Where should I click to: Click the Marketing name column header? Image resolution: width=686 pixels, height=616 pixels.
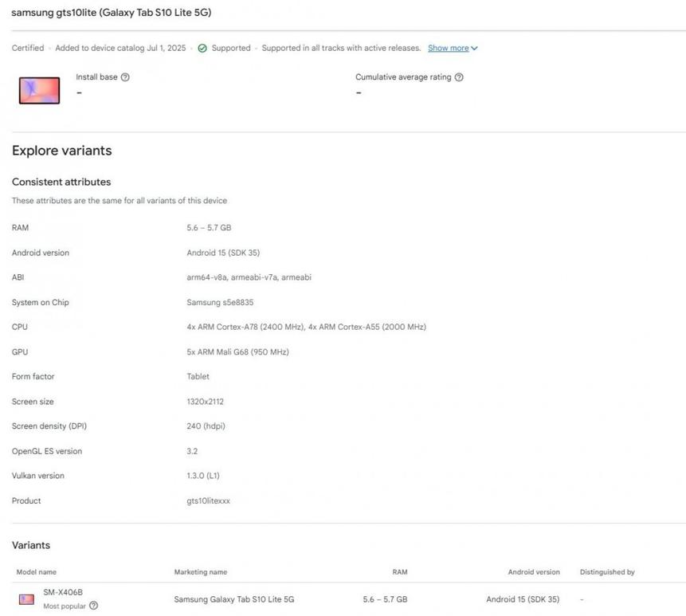[x=201, y=572]
